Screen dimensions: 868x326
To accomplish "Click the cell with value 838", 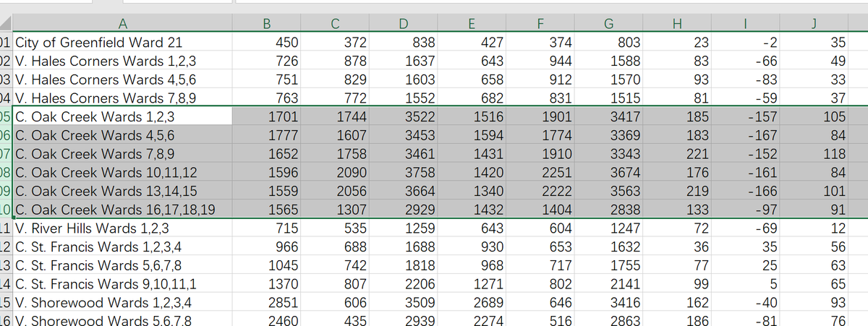I will click(402, 42).
